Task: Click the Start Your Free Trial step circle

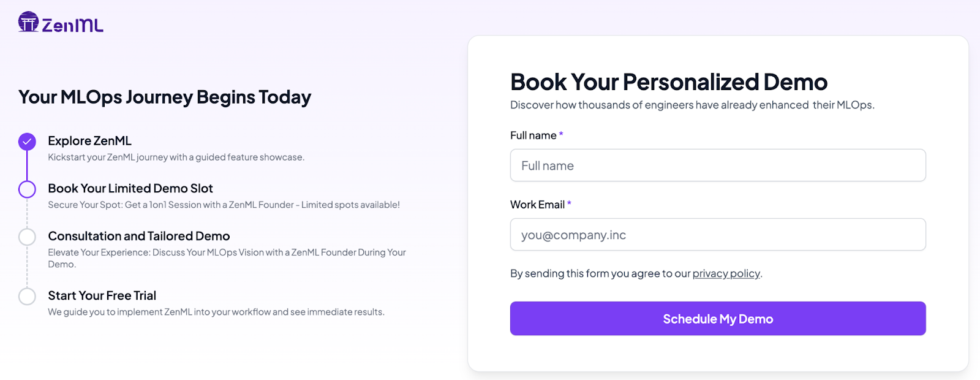Action: [x=27, y=297]
